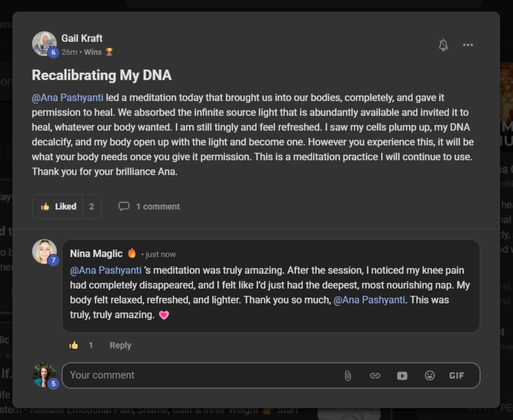Open the GIF picker
This screenshot has width=513, height=420.
coord(457,376)
